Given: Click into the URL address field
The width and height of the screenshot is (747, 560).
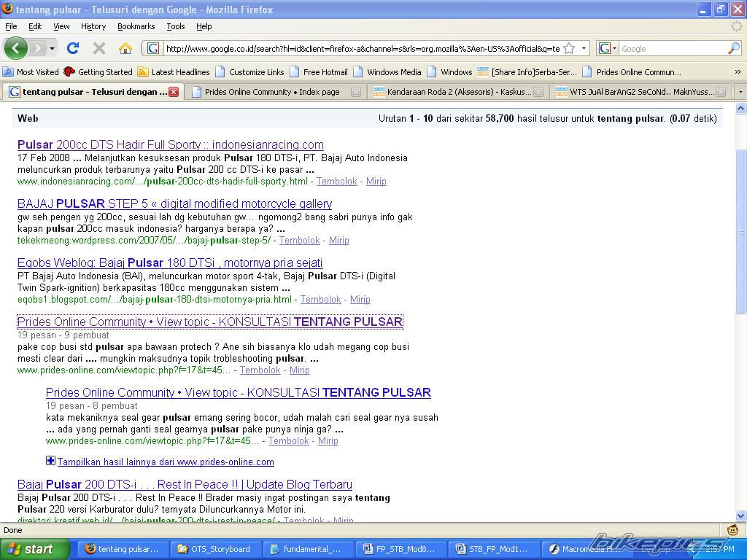Looking at the screenshot, I should pyautogui.click(x=363, y=49).
